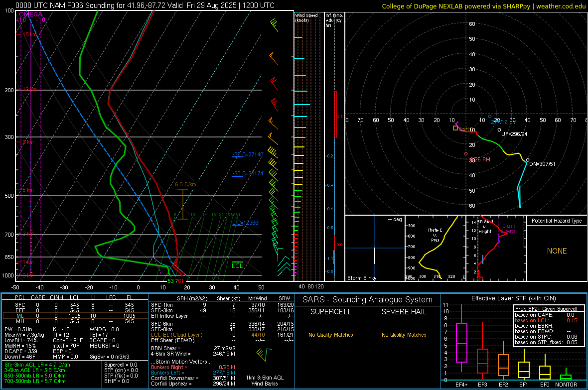Click No Quality Matches under SUPERCELL
This screenshot has width=588, height=390.
point(331,335)
